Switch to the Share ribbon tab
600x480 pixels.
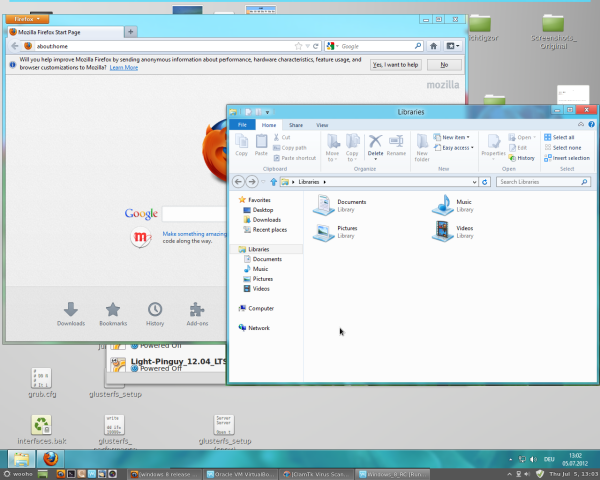pyautogui.click(x=296, y=125)
